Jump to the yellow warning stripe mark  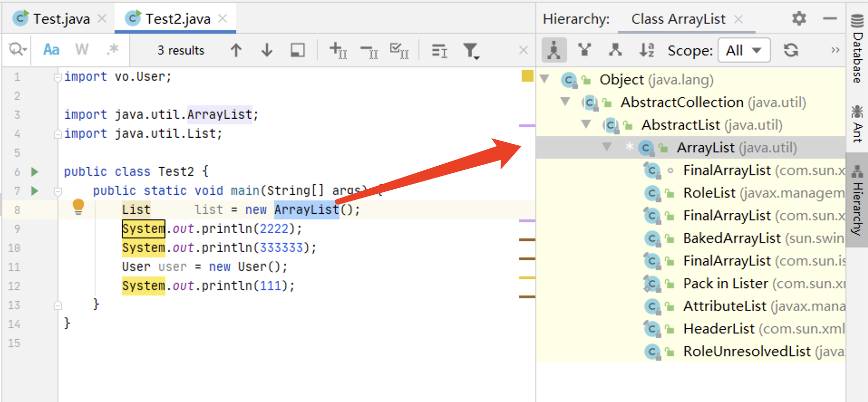[x=527, y=278]
